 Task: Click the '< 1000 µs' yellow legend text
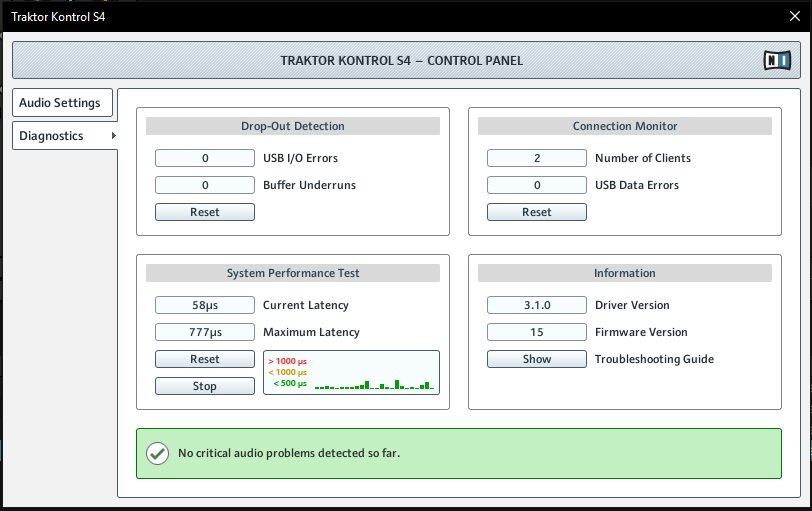[x=287, y=372]
